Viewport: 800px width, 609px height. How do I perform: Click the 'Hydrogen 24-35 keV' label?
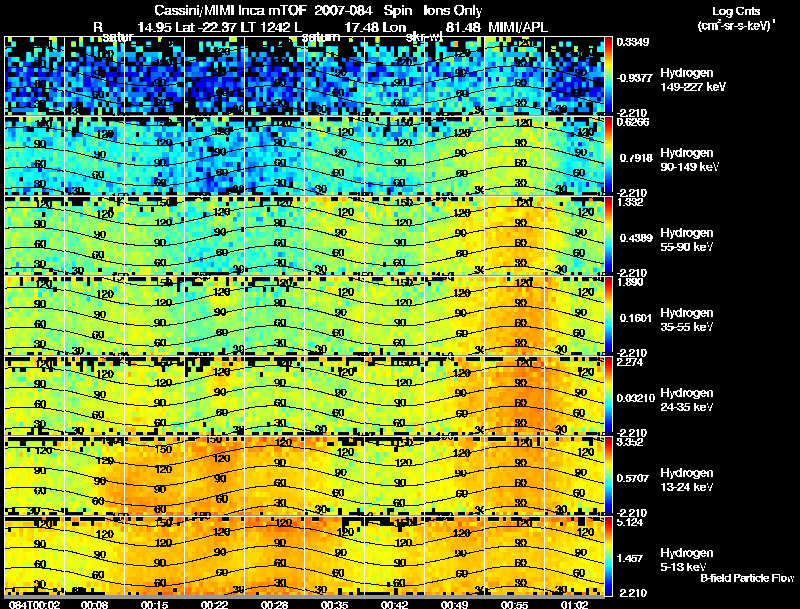click(x=687, y=400)
